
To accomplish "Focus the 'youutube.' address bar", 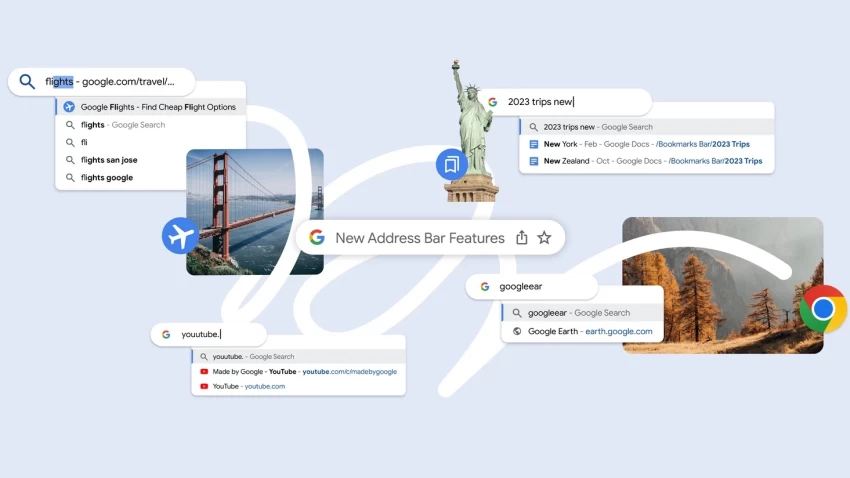I will (x=209, y=334).
